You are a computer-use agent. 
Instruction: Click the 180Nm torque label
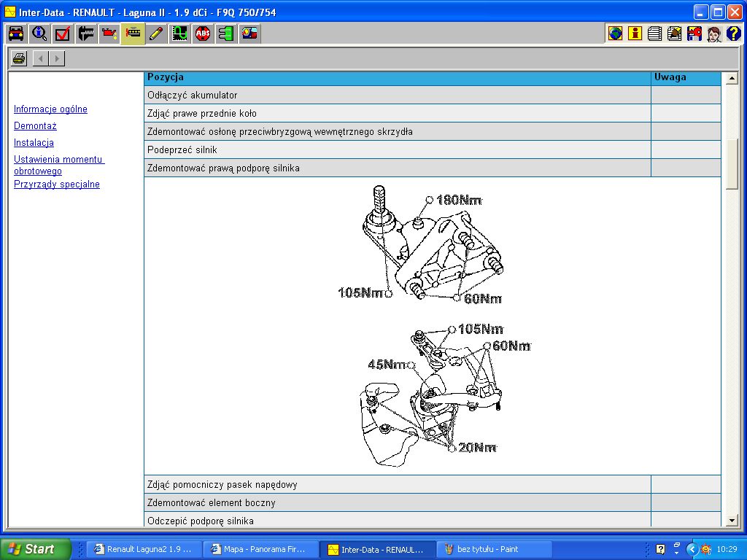pos(459,201)
